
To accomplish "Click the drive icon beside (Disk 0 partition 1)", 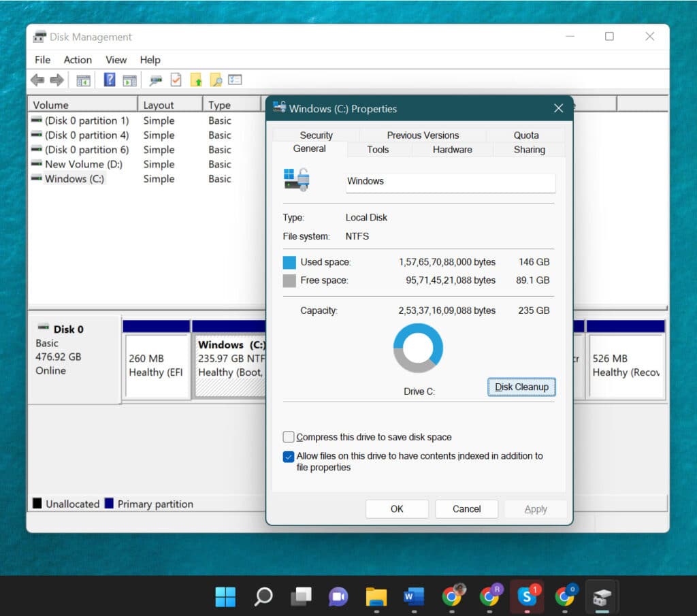I will pos(37,120).
